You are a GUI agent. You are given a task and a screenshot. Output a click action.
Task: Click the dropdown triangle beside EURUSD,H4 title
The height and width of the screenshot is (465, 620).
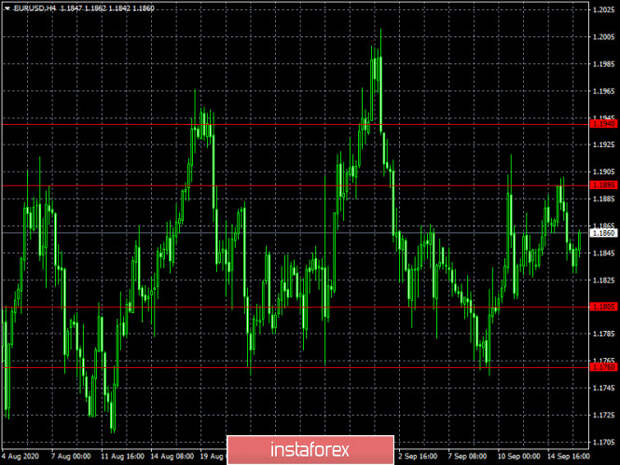(7, 8)
